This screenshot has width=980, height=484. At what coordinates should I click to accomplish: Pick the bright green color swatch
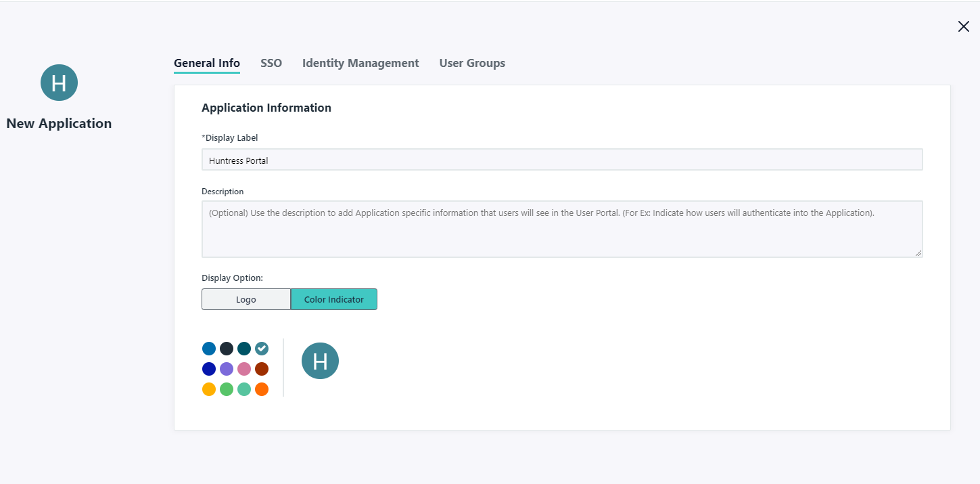point(227,389)
